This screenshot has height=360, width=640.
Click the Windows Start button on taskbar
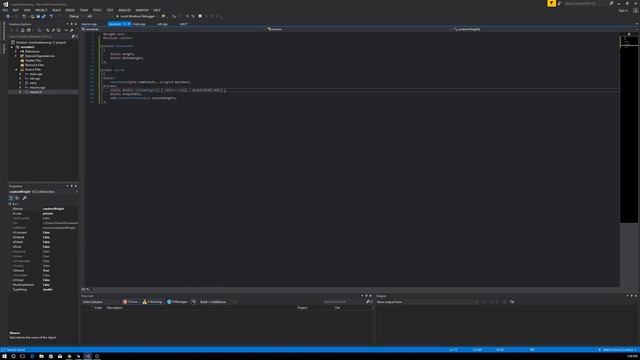tap(4, 356)
